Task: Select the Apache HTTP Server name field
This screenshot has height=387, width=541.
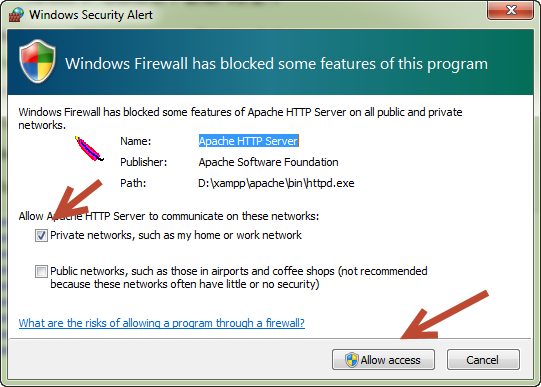Action: click(248, 141)
